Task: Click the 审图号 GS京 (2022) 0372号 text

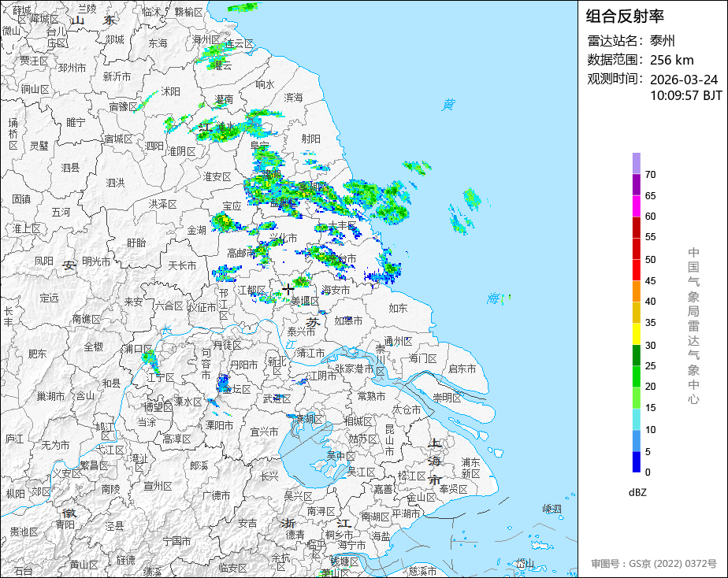Action: 654,564
